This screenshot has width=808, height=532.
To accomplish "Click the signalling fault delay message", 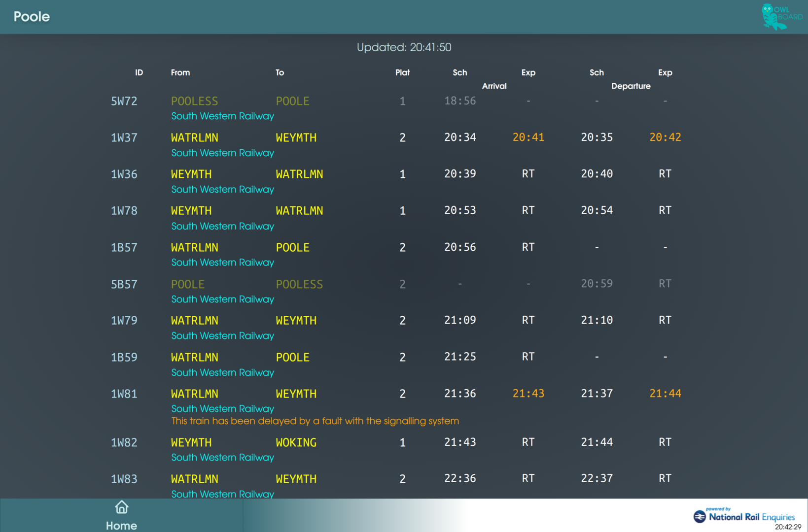I will pos(315,421).
